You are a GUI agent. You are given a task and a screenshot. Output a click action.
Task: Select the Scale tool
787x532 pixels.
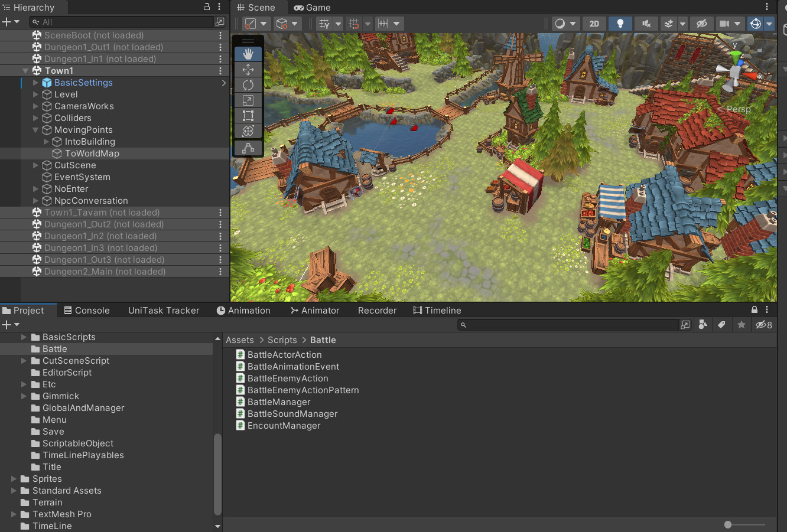tap(248, 100)
